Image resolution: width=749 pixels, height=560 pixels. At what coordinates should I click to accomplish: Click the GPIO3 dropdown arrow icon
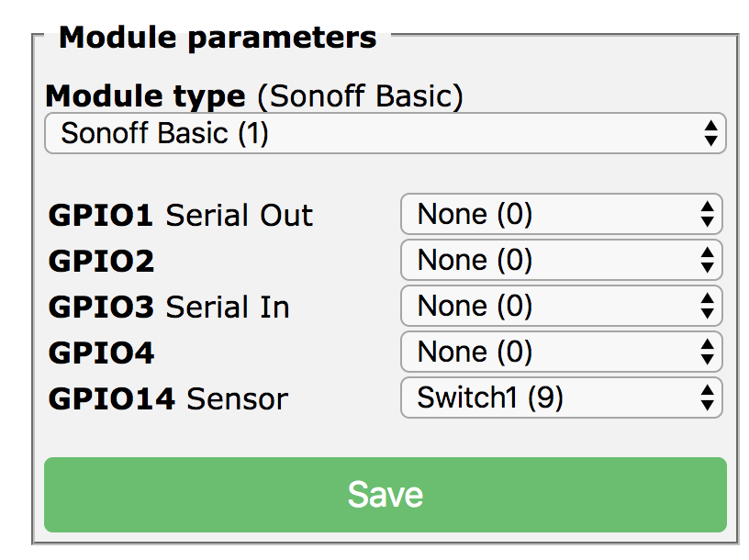(707, 306)
